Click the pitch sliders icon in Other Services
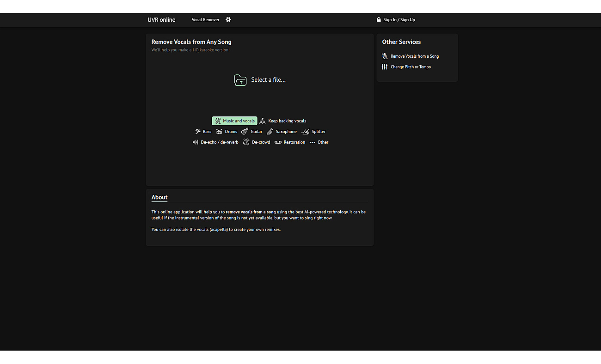 click(385, 67)
